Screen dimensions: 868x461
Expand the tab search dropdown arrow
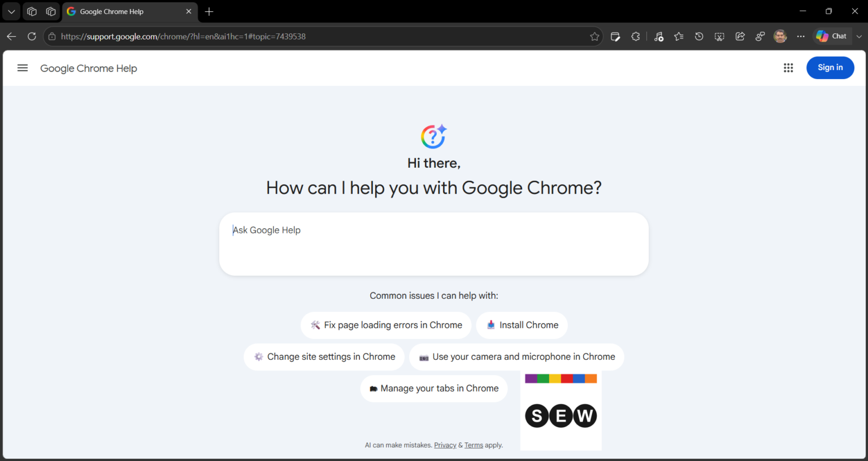(x=11, y=11)
